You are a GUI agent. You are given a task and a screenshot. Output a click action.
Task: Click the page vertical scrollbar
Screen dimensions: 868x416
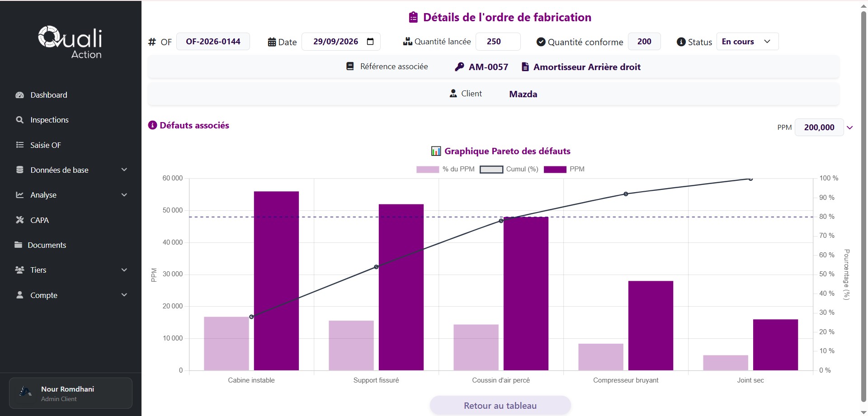point(863,206)
